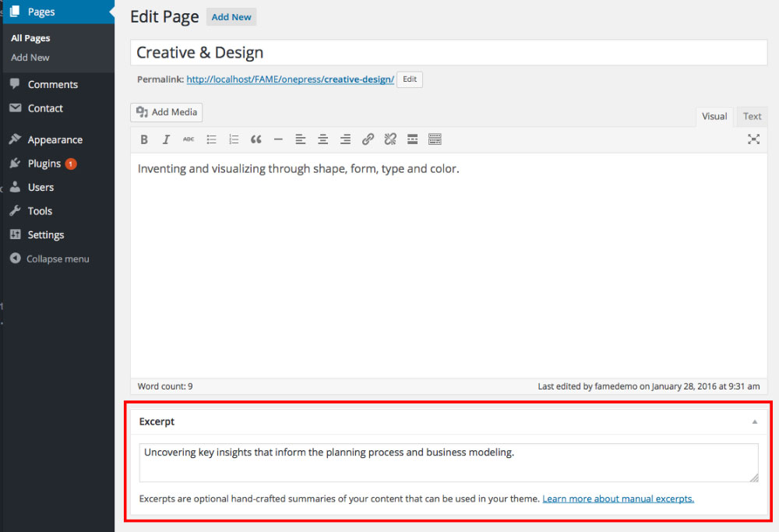Insert the Read More tag
The image size is (779, 532).
coord(412,139)
